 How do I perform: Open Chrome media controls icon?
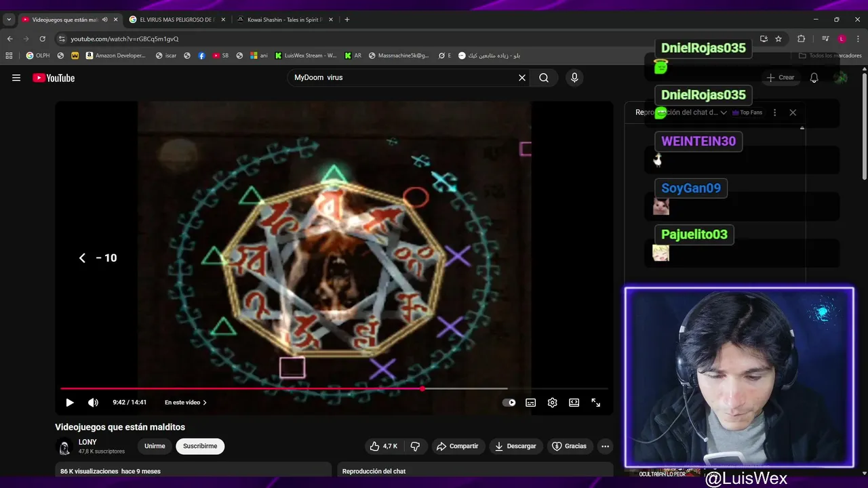pyautogui.click(x=825, y=39)
